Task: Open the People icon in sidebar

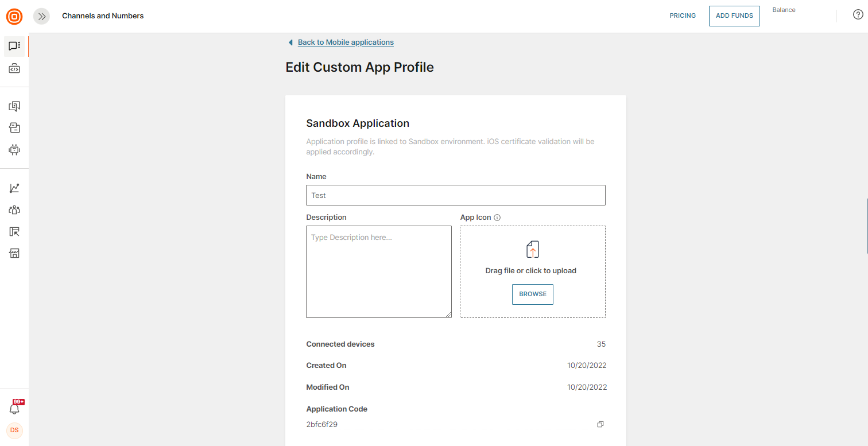Action: pyautogui.click(x=14, y=210)
